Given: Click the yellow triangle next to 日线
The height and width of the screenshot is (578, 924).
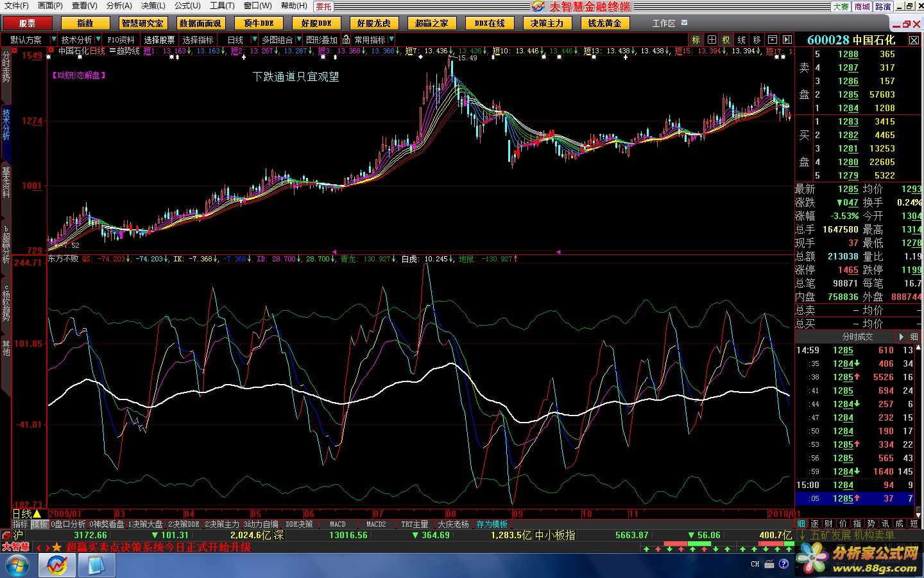Looking at the screenshot, I should (x=37, y=514).
